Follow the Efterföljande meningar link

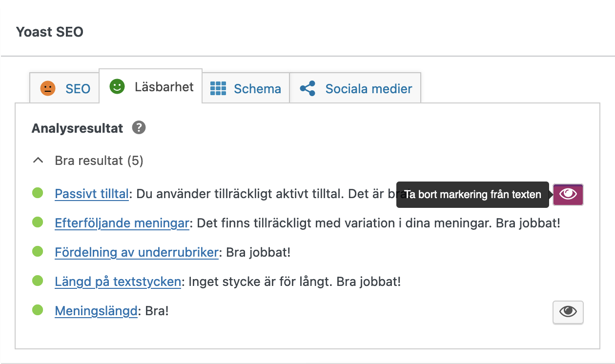[122, 223]
